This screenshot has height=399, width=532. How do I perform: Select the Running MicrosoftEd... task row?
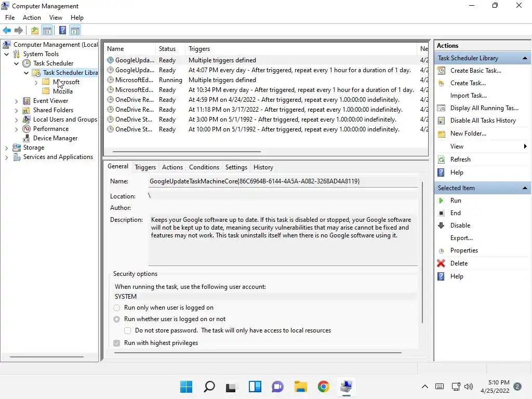tap(265, 80)
